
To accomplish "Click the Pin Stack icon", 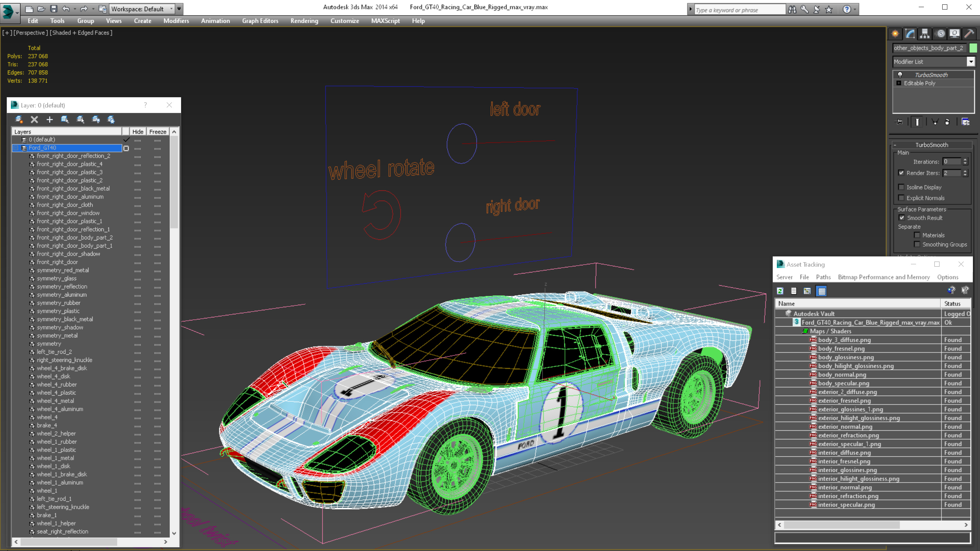I will point(899,122).
